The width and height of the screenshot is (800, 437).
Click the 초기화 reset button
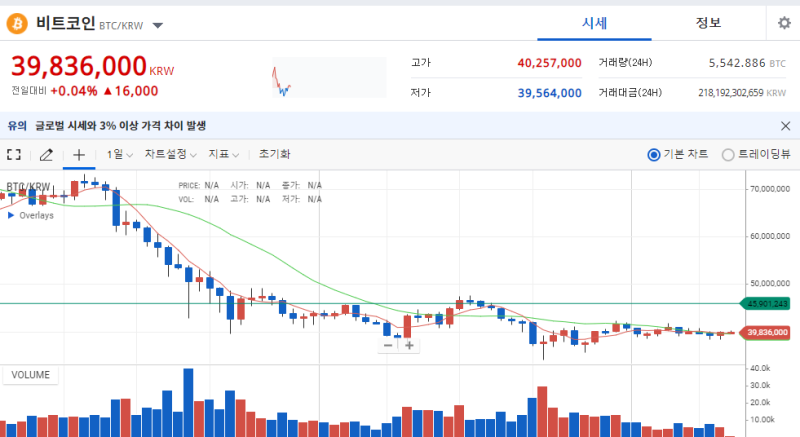coord(274,154)
